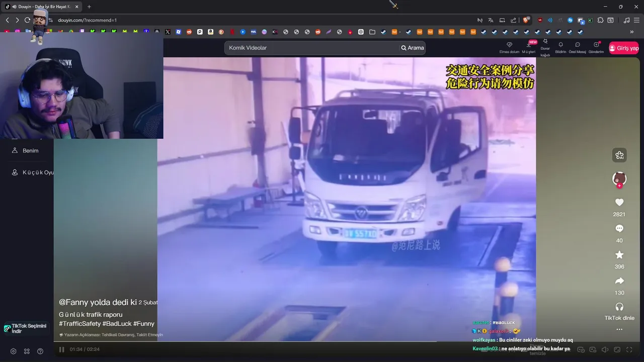Toggle the auto-play continuous icon
Image resolution: width=644 pixels, height=362 pixels.
pyautogui.click(x=581, y=350)
